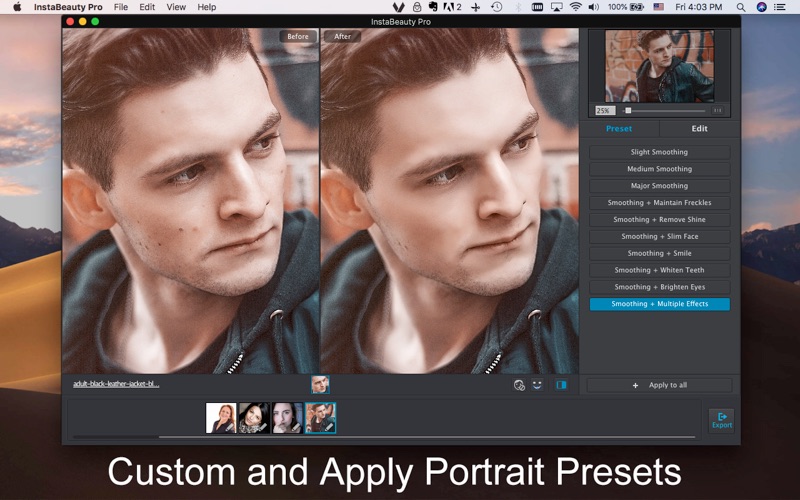Click the AirPlay display icon
The width and height of the screenshot is (800, 500).
[557, 7]
